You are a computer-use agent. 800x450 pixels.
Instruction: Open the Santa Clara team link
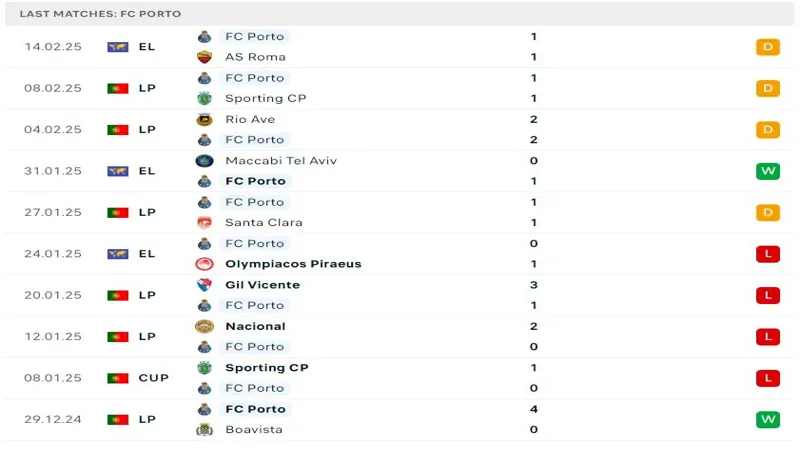264,222
